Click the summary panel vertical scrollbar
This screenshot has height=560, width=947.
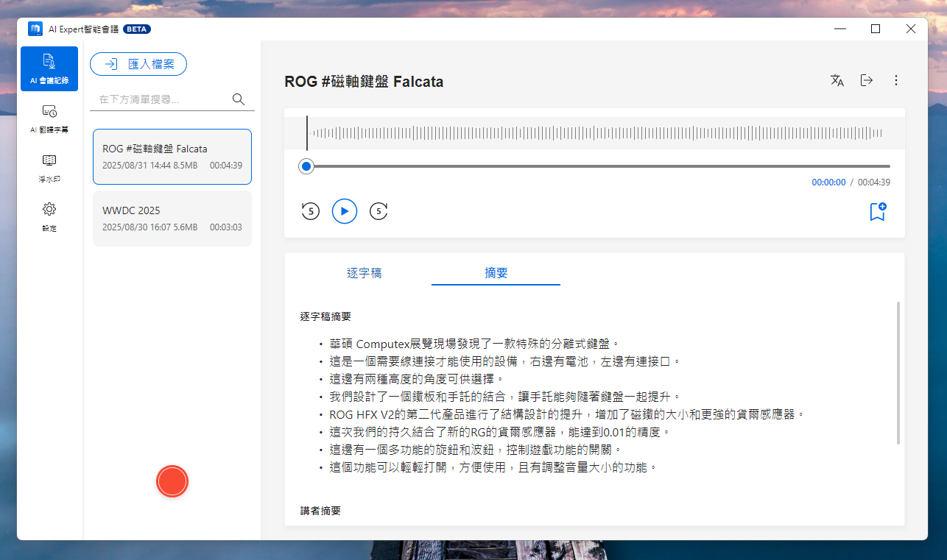(898, 372)
